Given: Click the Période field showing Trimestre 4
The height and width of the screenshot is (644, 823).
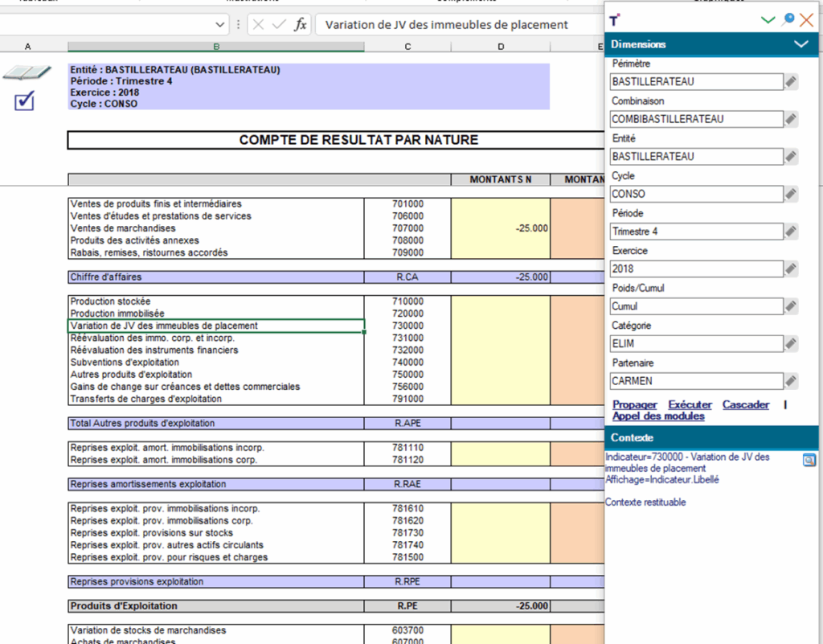Looking at the screenshot, I should tap(697, 232).
